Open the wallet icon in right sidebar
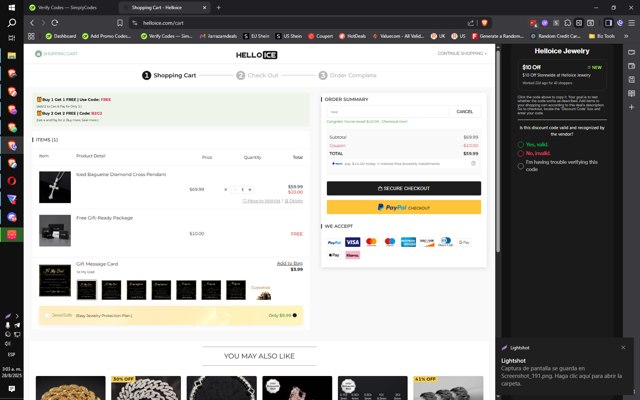This screenshot has width=640, height=400. (631, 66)
